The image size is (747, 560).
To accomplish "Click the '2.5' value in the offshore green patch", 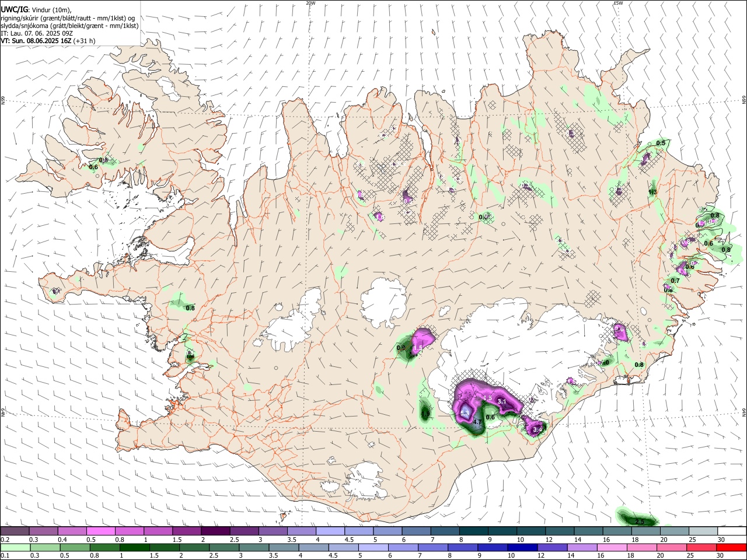I will pyautogui.click(x=640, y=521).
